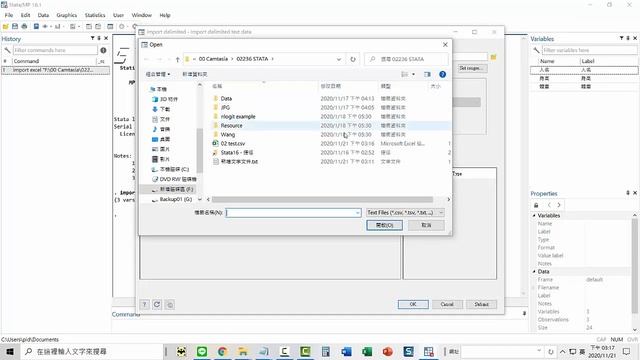Open view options dropdown in Open dialog

pos(413,74)
